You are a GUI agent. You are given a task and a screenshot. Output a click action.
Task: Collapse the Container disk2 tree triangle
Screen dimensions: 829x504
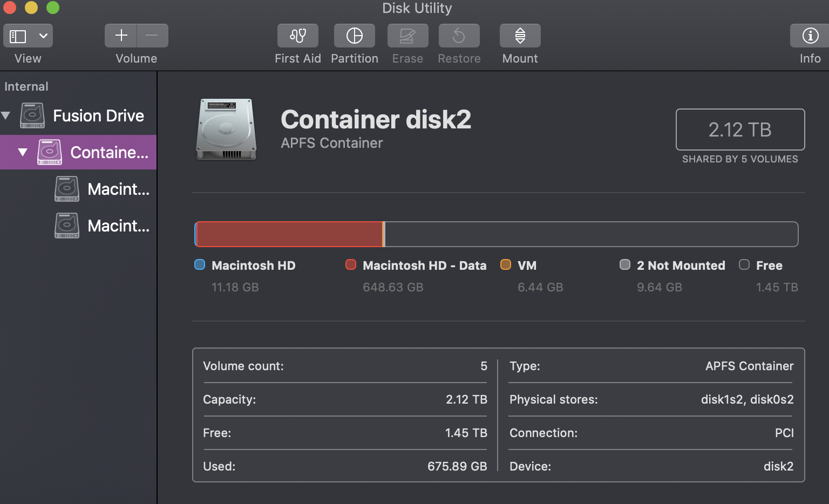click(x=23, y=152)
